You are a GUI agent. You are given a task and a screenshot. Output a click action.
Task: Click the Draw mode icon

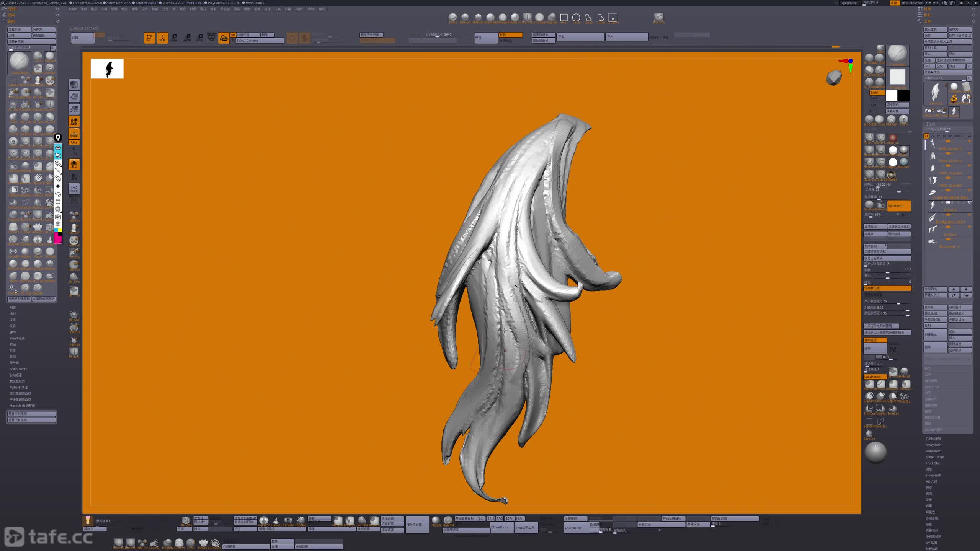(162, 38)
